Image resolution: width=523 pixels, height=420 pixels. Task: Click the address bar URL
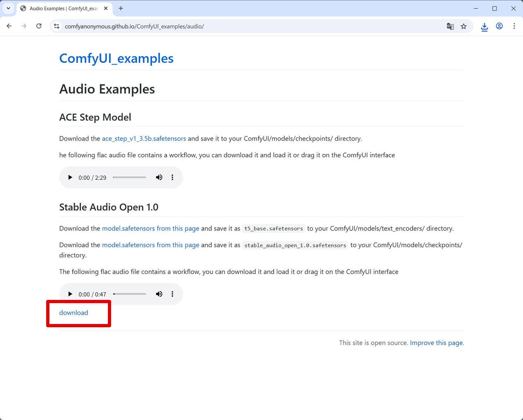134,26
